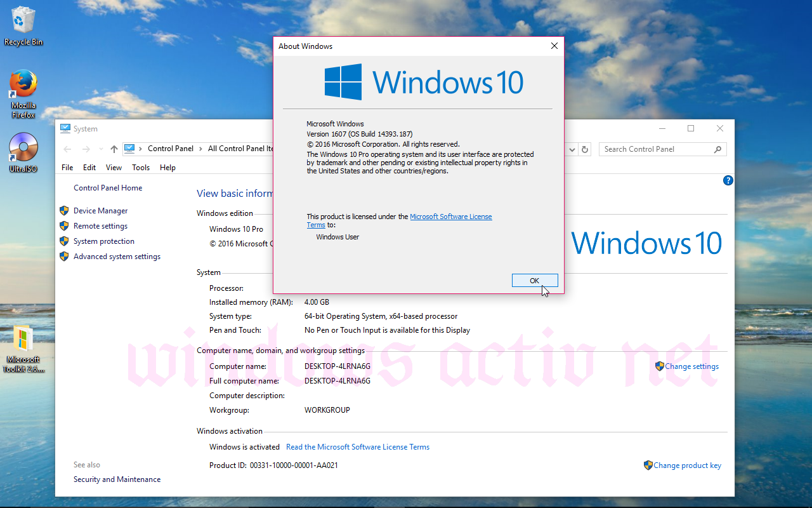The width and height of the screenshot is (812, 508).
Task: Select the Product ID value text
Action: pyautogui.click(x=294, y=465)
